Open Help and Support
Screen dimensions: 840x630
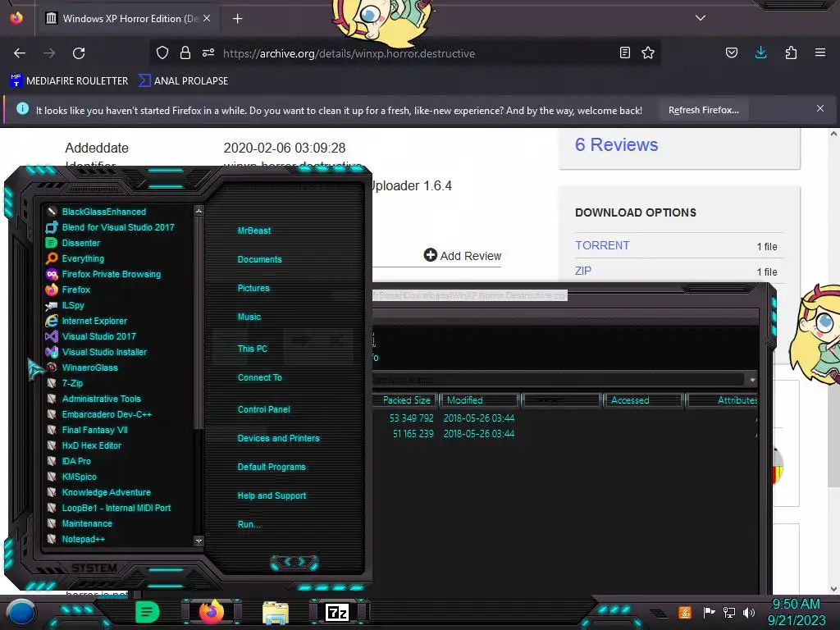tap(272, 495)
